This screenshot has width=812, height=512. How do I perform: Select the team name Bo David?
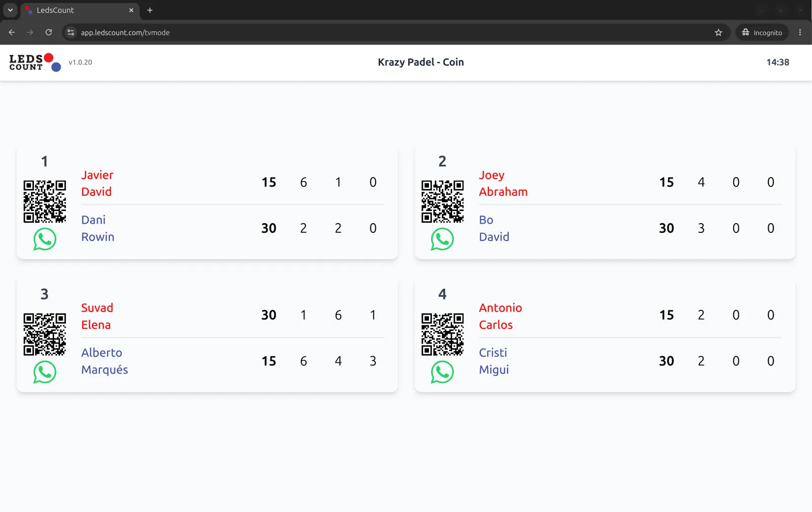(494, 228)
